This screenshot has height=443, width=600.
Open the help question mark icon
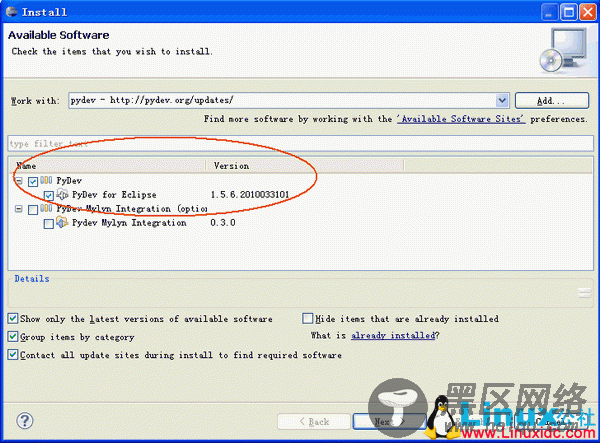25,421
